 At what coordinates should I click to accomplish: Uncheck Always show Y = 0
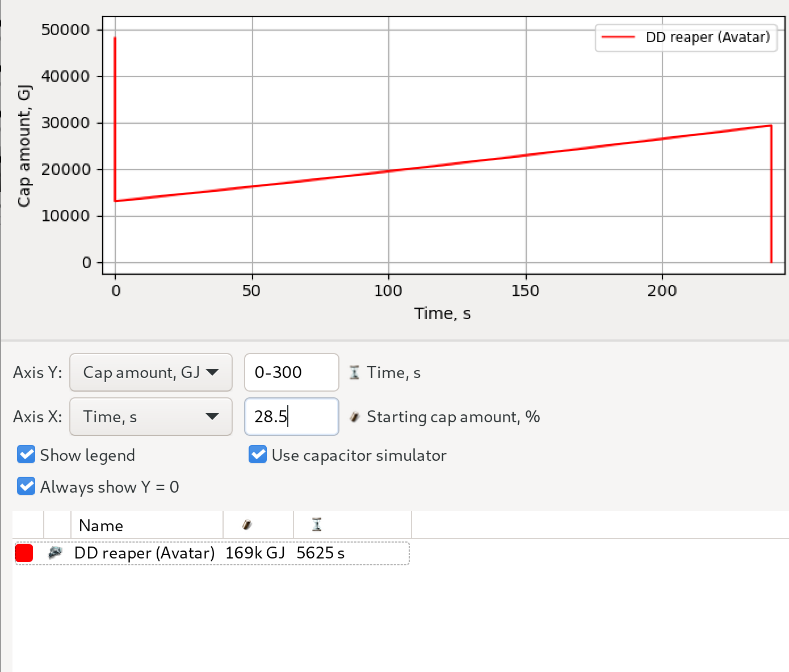[x=26, y=486]
